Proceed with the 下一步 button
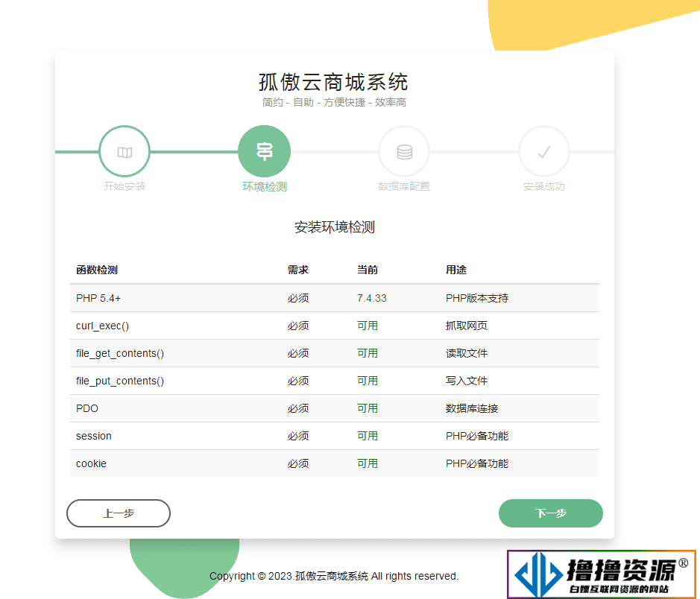Screen dimensions: 700x599 tap(550, 513)
